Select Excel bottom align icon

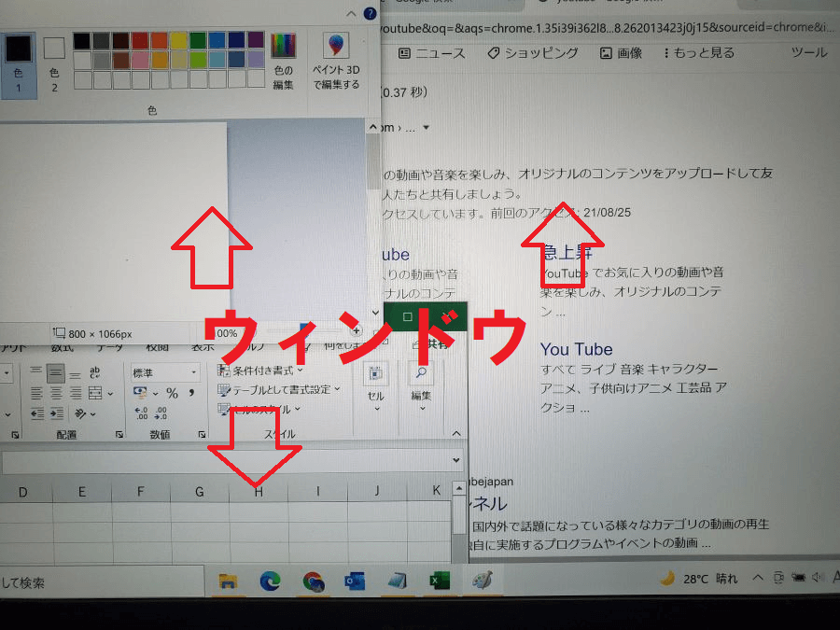76,373
